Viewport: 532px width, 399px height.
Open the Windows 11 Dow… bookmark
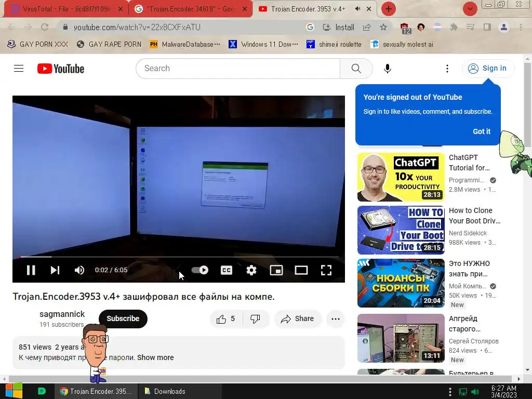[263, 45]
